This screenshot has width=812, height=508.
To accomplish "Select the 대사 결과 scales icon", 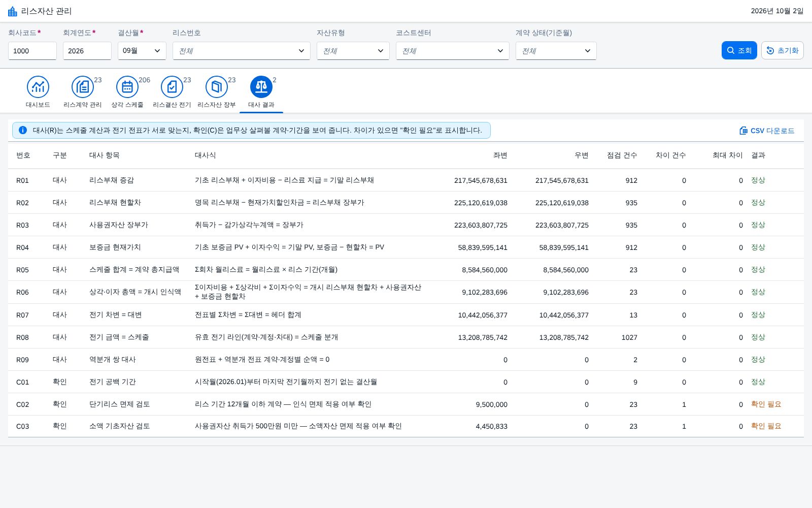I will click(261, 87).
